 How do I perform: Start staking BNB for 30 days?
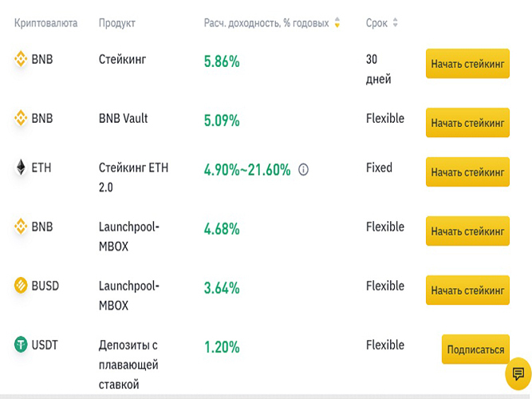(467, 64)
